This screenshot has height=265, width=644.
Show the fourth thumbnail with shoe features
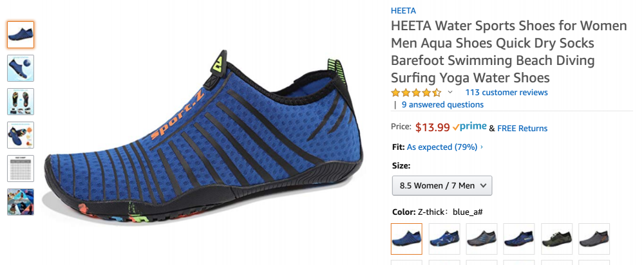[21, 135]
